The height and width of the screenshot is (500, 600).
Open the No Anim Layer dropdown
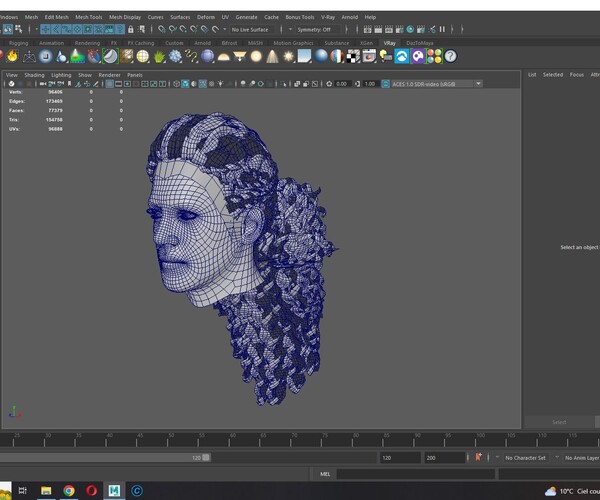[x=581, y=458]
